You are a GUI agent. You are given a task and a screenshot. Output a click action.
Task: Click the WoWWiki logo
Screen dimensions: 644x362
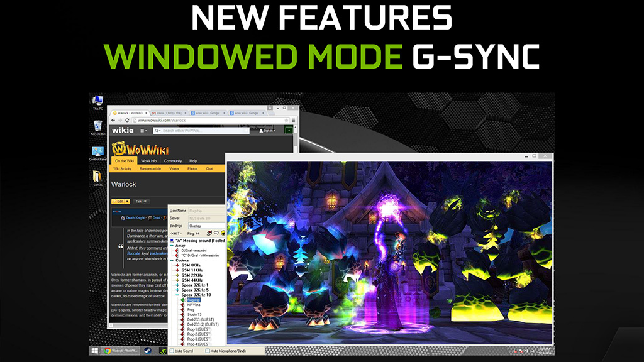(140, 148)
